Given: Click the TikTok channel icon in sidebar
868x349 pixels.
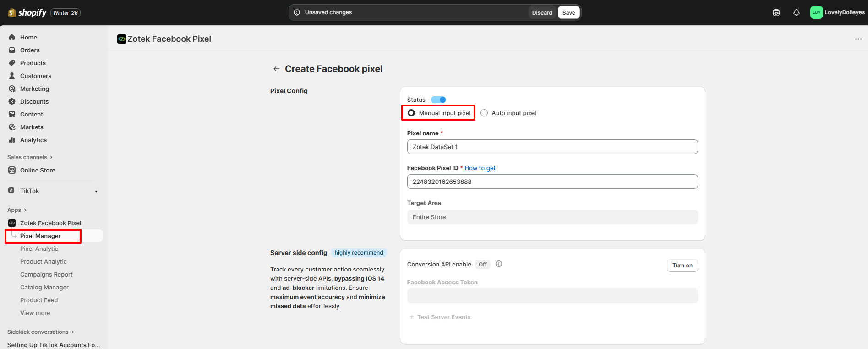Looking at the screenshot, I should pyautogui.click(x=12, y=191).
